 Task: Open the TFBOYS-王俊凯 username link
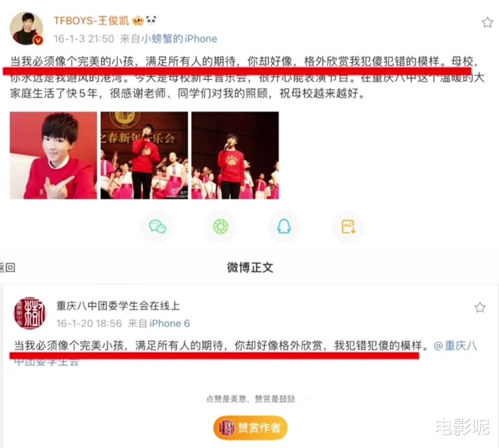click(91, 21)
